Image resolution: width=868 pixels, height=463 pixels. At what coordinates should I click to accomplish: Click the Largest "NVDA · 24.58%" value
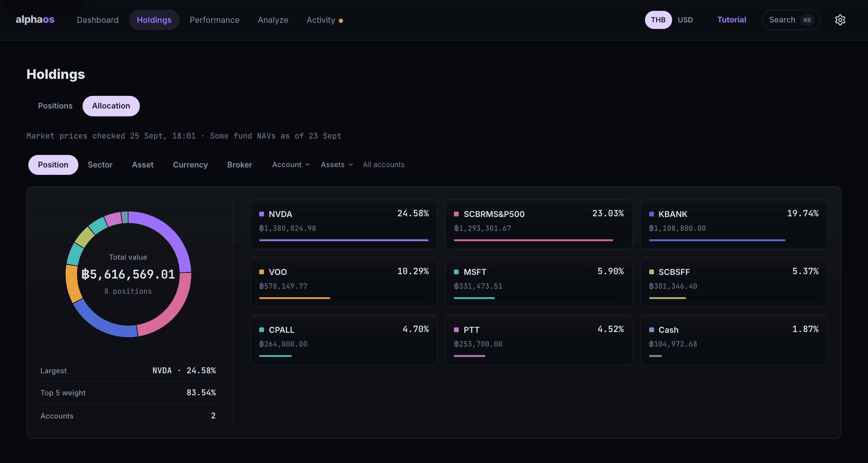184,371
